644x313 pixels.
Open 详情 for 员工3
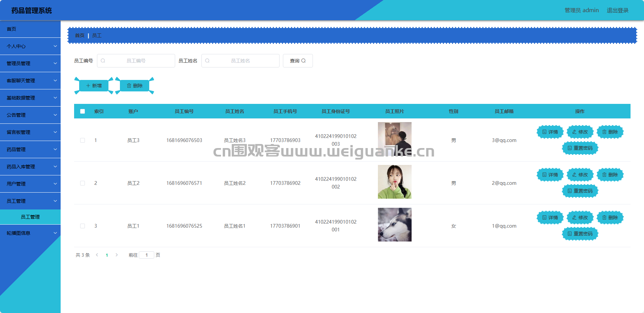550,132
